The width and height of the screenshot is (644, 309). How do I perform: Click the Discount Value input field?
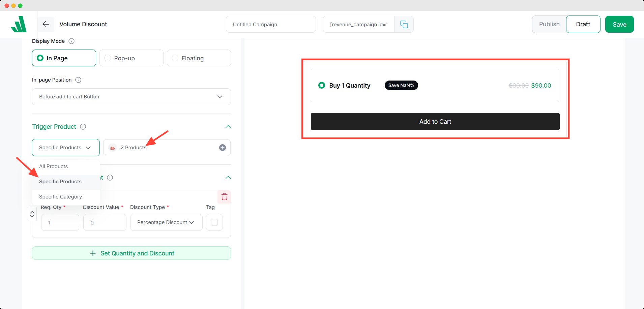click(x=105, y=222)
